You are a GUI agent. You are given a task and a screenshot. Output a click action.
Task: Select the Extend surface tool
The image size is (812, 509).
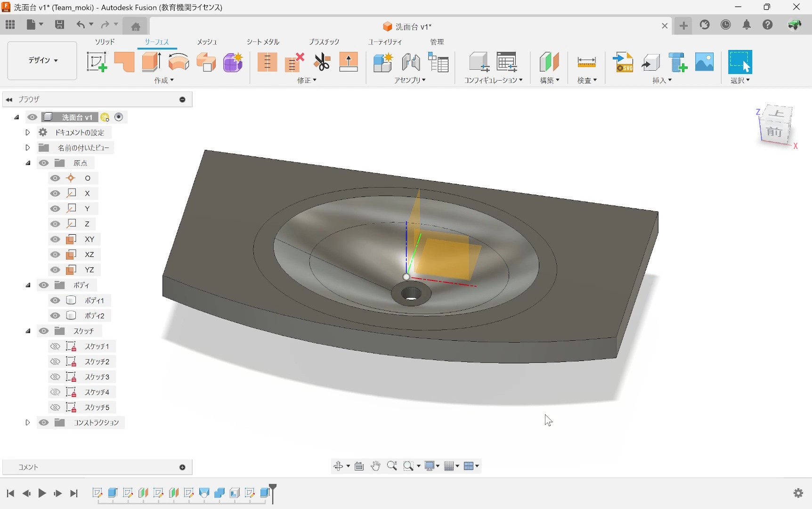coord(349,62)
